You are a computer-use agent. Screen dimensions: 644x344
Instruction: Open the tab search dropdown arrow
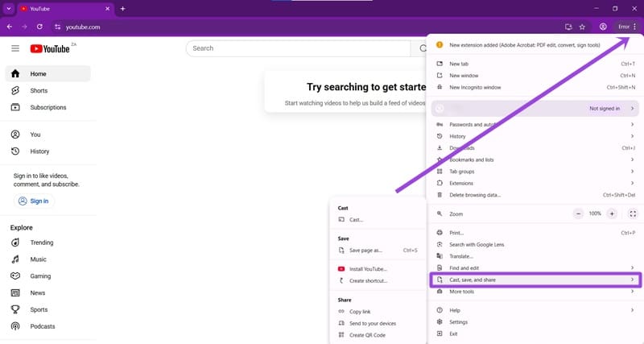(x=9, y=9)
